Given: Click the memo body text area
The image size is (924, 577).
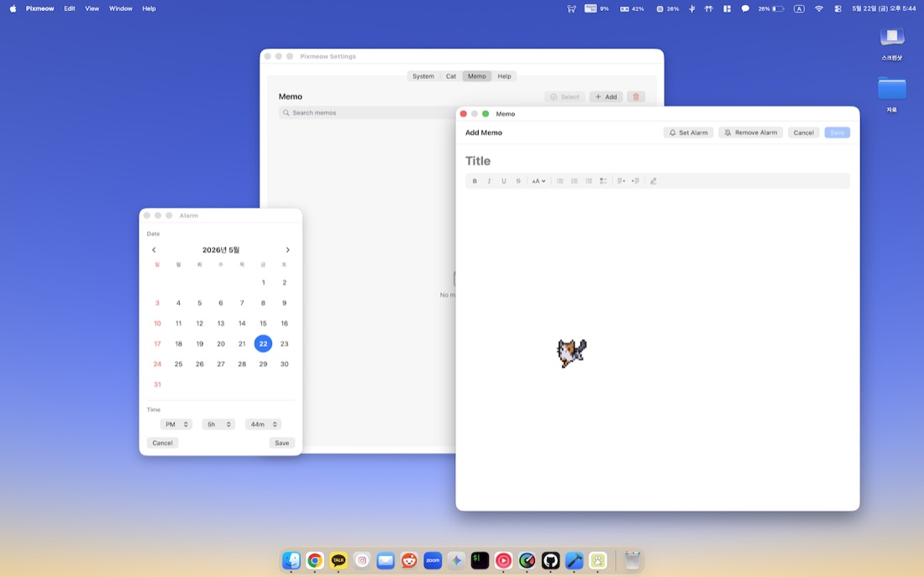Looking at the screenshot, I should click(657, 348).
